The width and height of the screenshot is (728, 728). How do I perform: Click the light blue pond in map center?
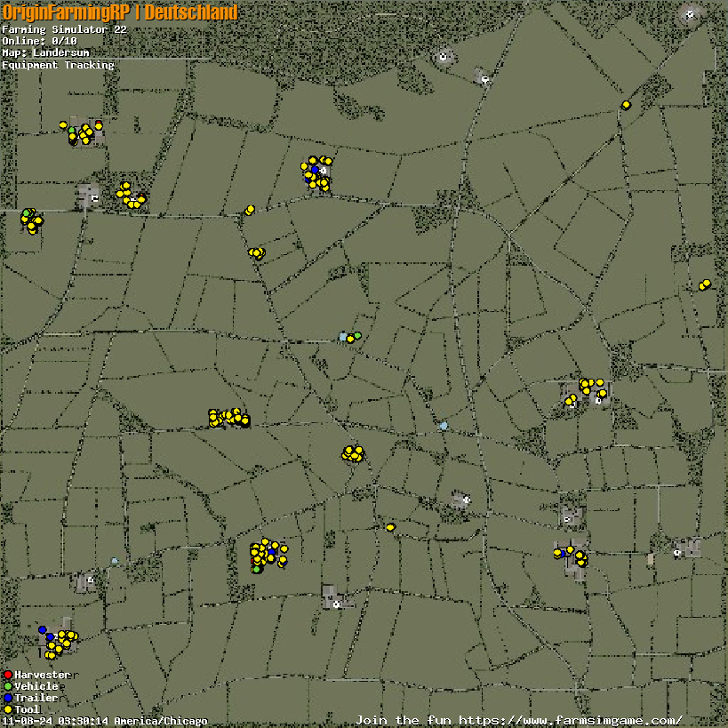pos(443,426)
